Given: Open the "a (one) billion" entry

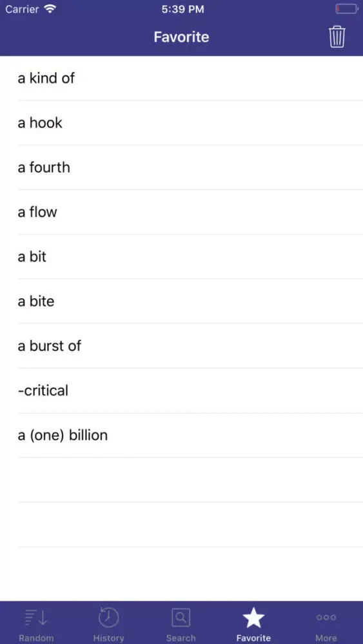Looking at the screenshot, I should (181, 435).
